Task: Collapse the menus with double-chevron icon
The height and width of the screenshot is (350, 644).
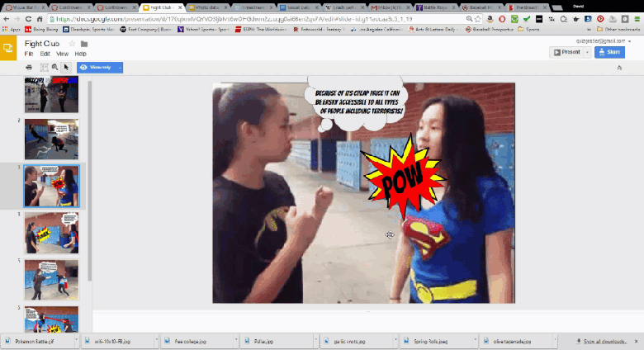Action: 619,68
